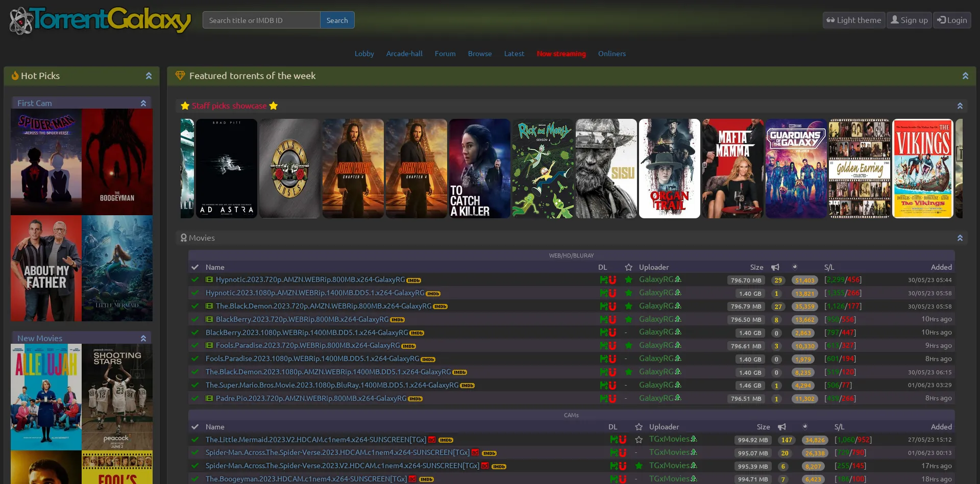Open magnet link for Super Mario Bros row
Image resolution: width=980 pixels, height=484 pixels.
[x=612, y=386]
